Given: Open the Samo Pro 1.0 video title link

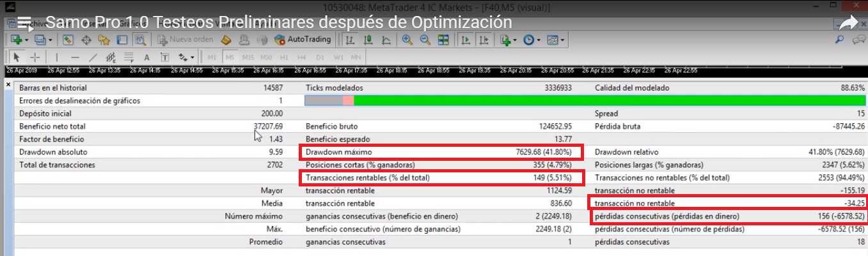Looking at the screenshot, I should coord(279,22).
